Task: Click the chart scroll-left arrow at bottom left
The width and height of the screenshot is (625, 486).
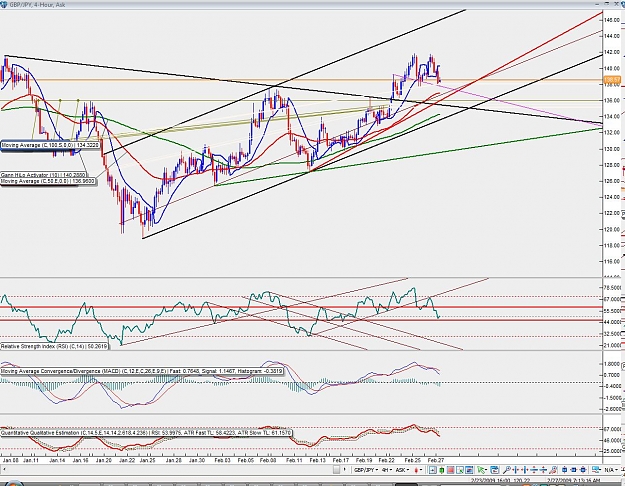Action: 4,470
